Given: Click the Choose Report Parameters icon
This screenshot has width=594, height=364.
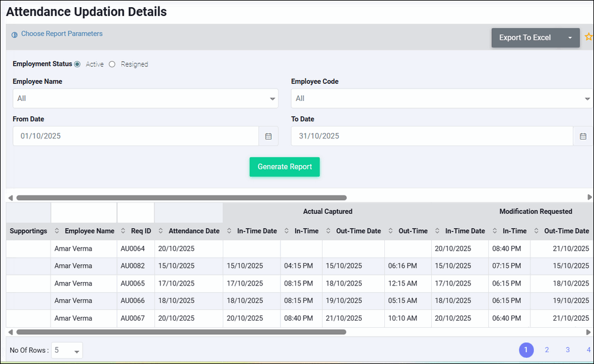Looking at the screenshot, I should coord(15,34).
